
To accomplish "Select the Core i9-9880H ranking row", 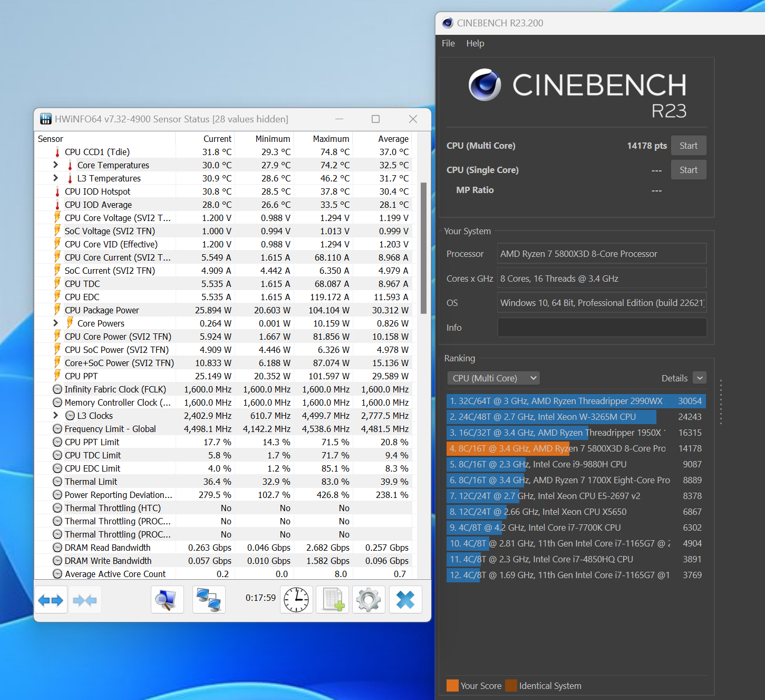I will pos(576,464).
